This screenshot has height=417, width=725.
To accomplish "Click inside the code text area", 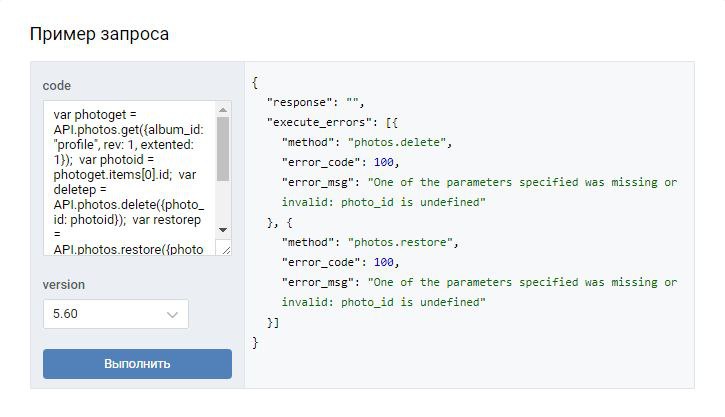I will pos(128,176).
